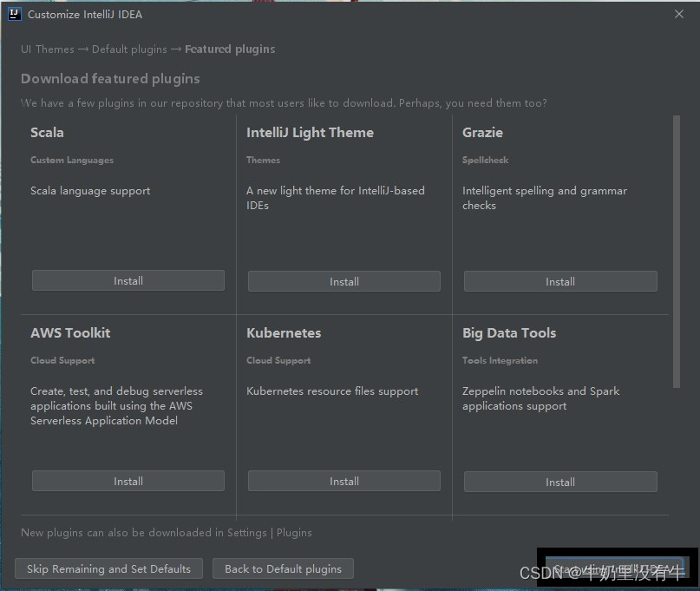
Task: Install the Scala plugin
Action: tap(128, 280)
